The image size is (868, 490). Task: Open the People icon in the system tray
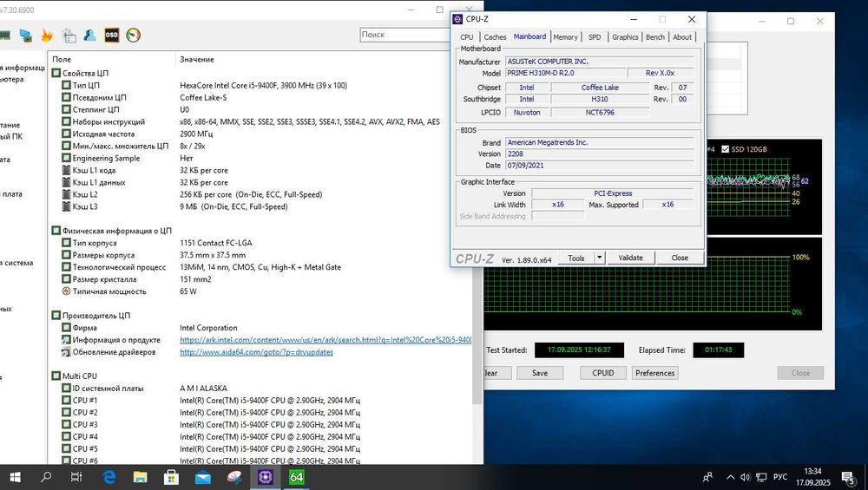(707, 477)
